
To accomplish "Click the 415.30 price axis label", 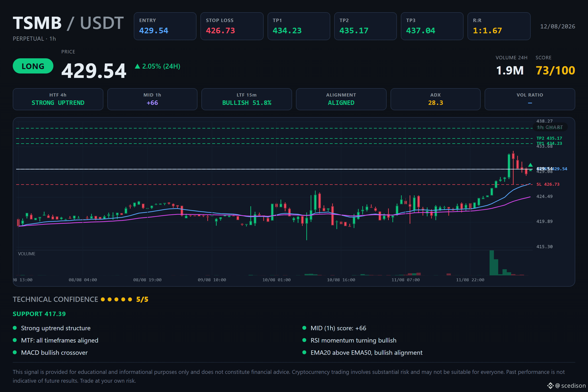I will pyautogui.click(x=544, y=247).
